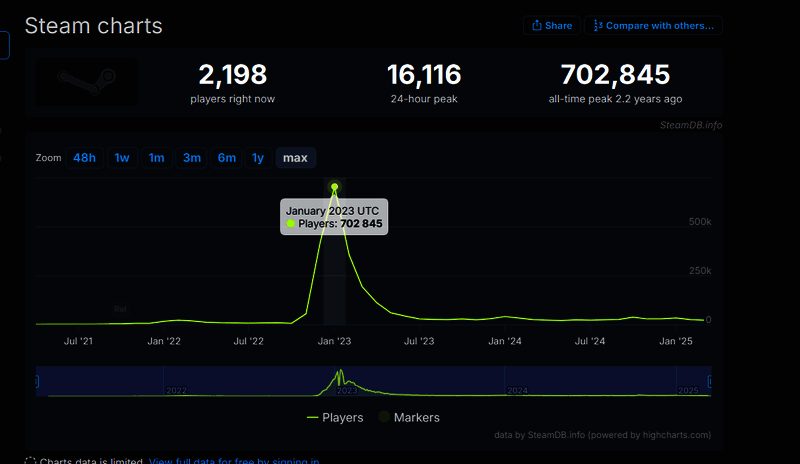Select the 1w zoom range
This screenshot has width=800, height=464.
122,158
